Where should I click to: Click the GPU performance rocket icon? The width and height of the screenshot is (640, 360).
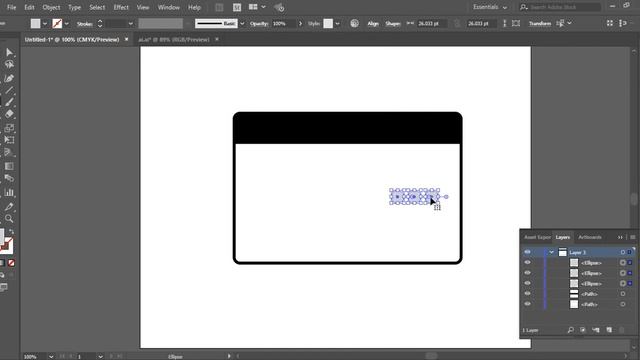279,7
